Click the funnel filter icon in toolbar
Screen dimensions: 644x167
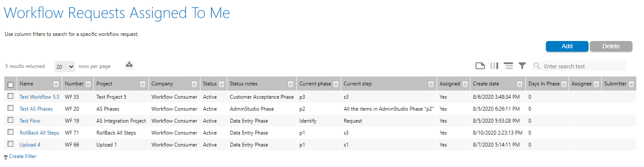522,66
